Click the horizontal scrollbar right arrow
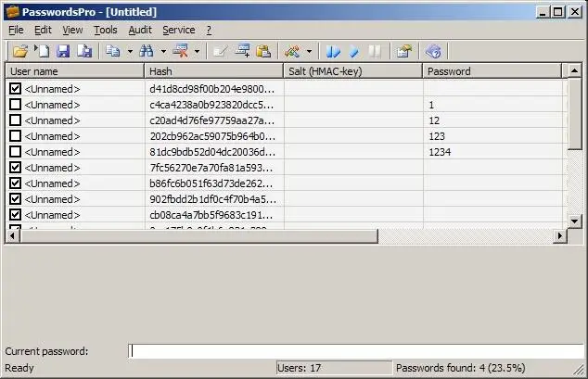The width and height of the screenshot is (588, 379). tap(560, 236)
